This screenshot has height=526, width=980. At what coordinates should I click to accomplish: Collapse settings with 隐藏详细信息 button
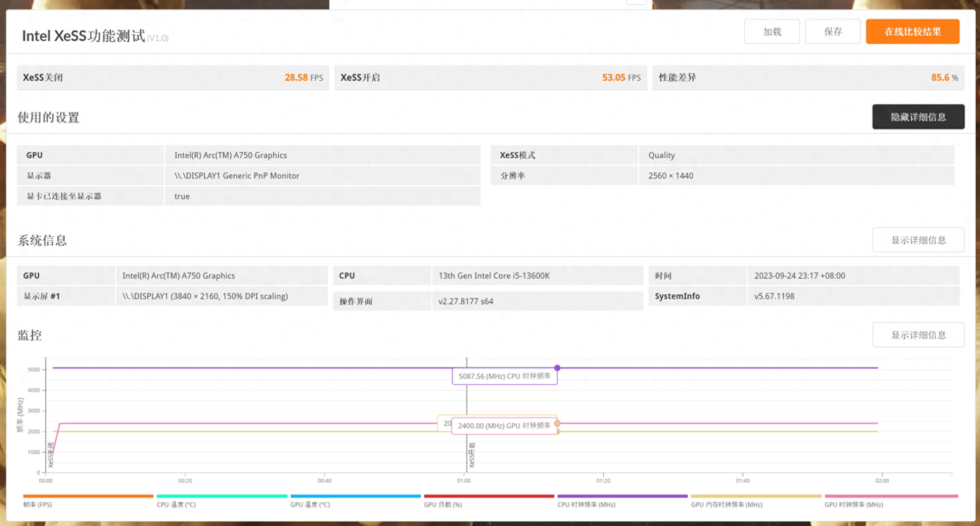tap(918, 117)
